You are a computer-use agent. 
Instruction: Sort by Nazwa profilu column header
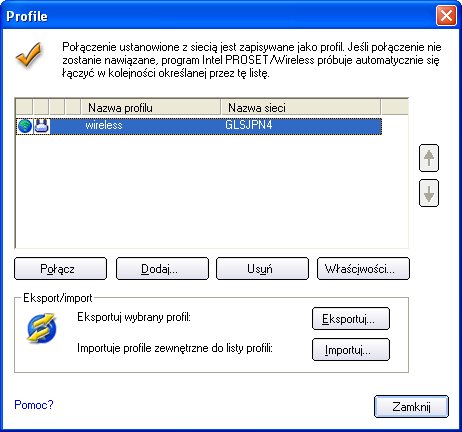click(x=151, y=108)
